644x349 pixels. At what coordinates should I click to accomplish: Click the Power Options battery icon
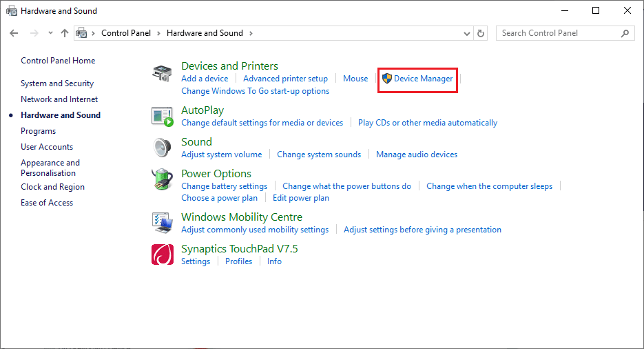point(162,180)
